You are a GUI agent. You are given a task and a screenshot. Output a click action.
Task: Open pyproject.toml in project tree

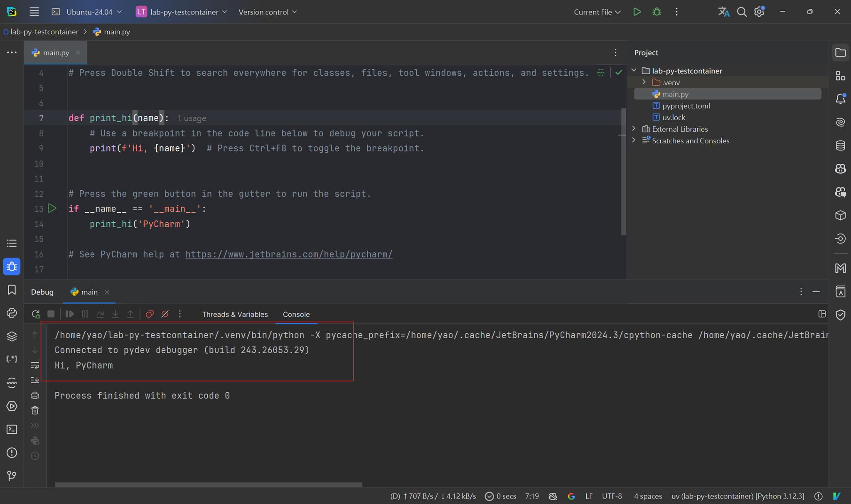(x=686, y=106)
